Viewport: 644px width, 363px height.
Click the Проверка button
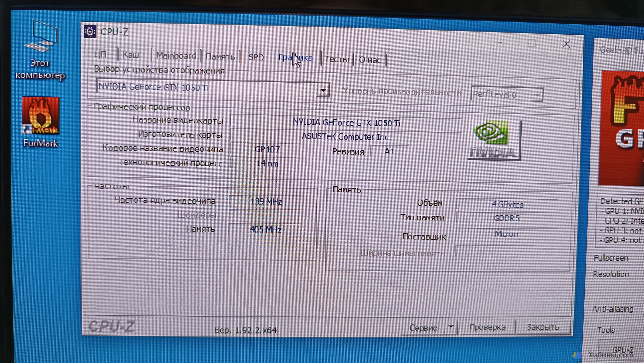(x=487, y=327)
